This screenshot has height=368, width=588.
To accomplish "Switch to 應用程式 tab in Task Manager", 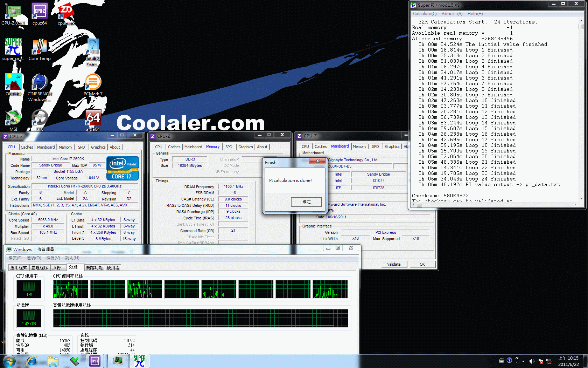I will (19, 267).
